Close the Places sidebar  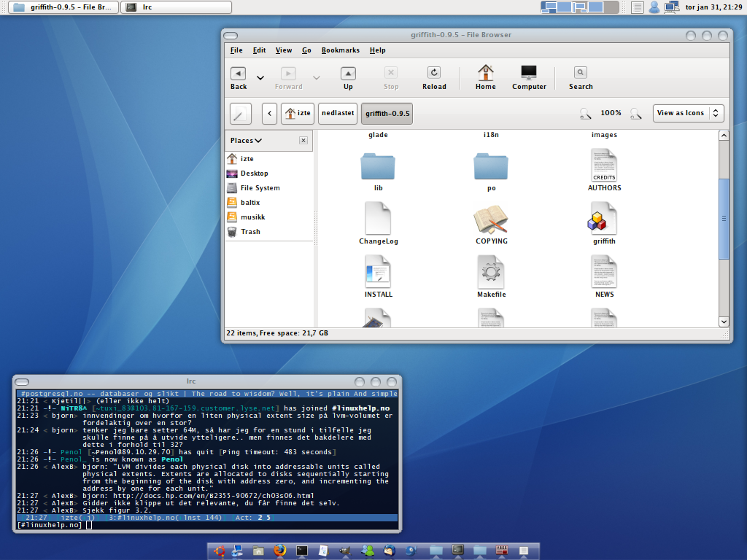303,141
